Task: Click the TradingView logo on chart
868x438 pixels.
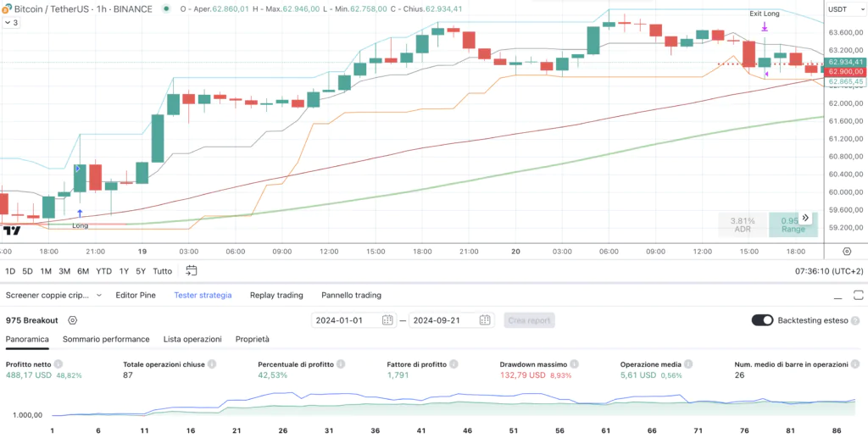Action: pyautogui.click(x=12, y=230)
